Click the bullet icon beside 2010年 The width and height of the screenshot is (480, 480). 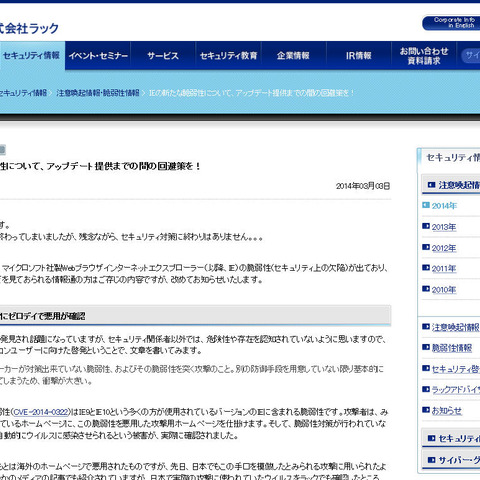point(426,289)
